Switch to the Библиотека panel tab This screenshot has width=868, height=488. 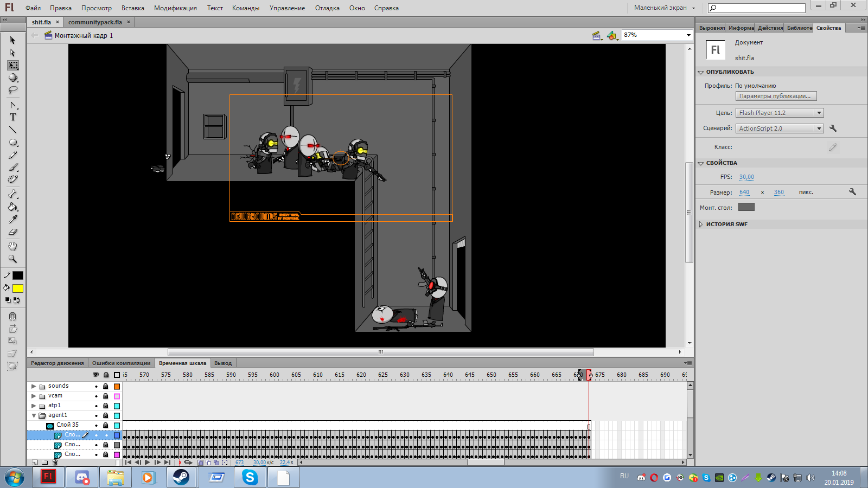pos(800,28)
